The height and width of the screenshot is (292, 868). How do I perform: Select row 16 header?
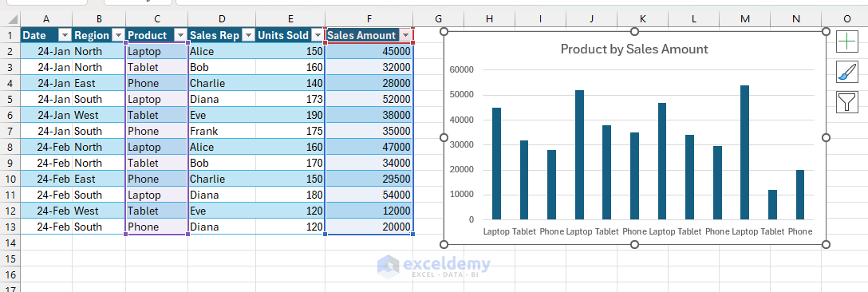pyautogui.click(x=10, y=274)
